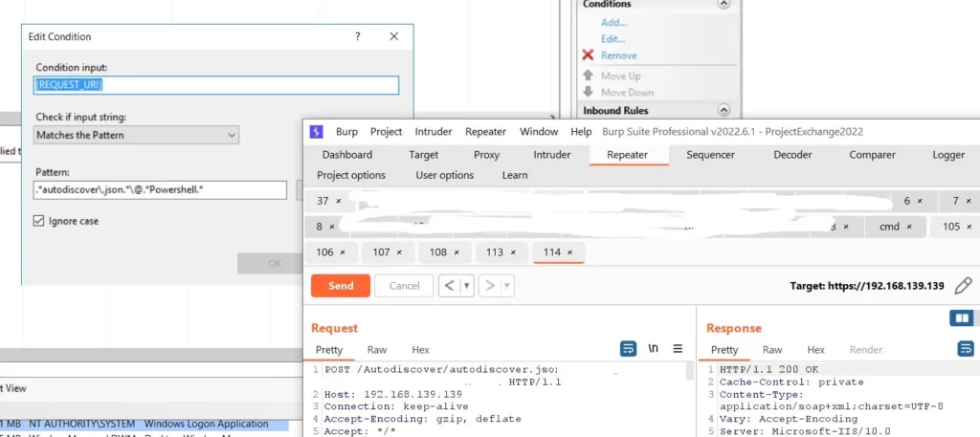Open the Help menu
This screenshot has height=437, width=980.
pyautogui.click(x=581, y=132)
